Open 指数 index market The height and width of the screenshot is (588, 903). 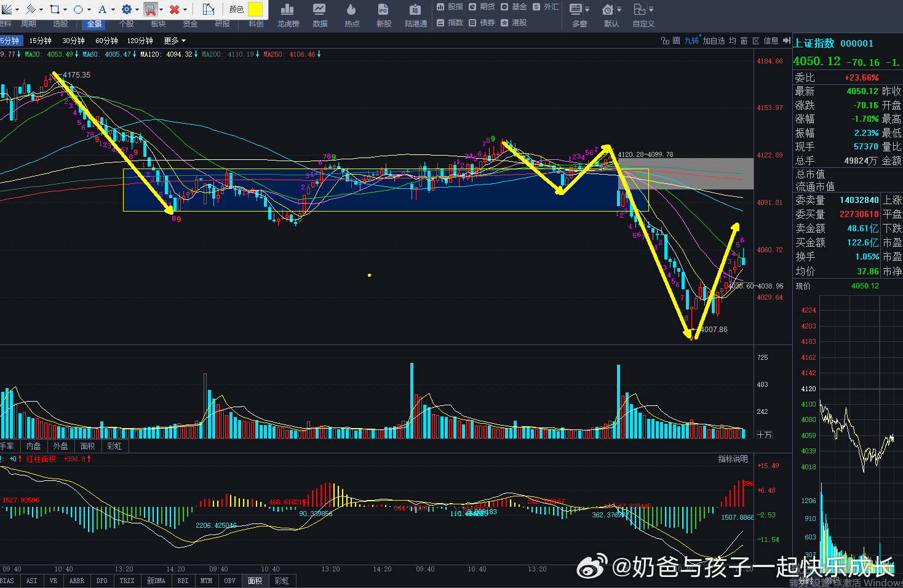[450, 23]
